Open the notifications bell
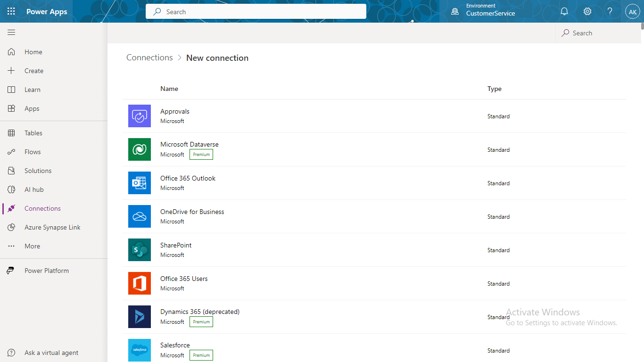644x362 pixels. click(x=564, y=11)
